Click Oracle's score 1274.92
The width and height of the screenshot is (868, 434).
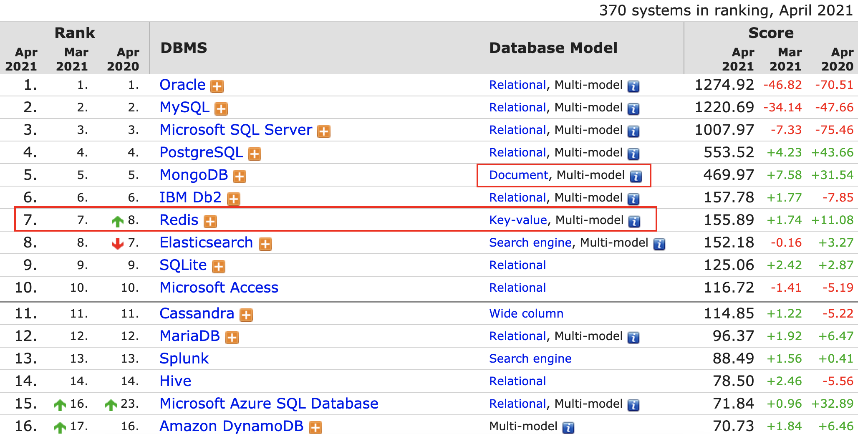point(724,85)
